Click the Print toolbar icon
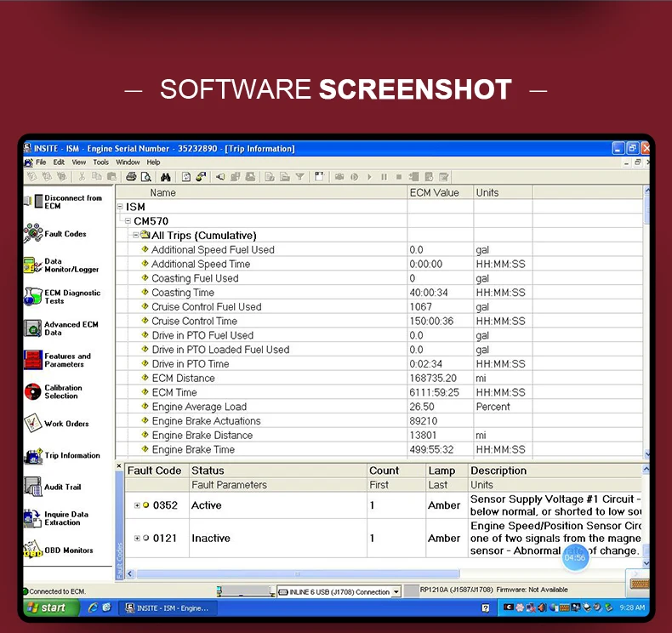This screenshot has width=672, height=633. [131, 177]
